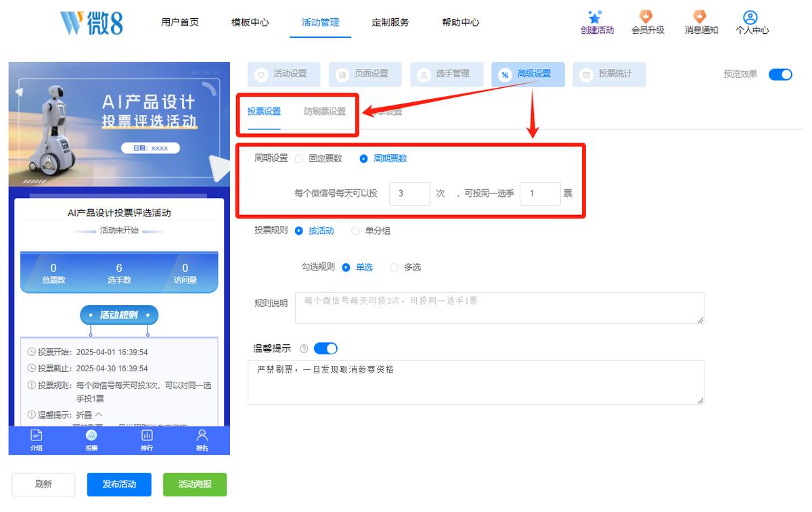
Task: Click the 微8 logo
Action: coord(91,22)
